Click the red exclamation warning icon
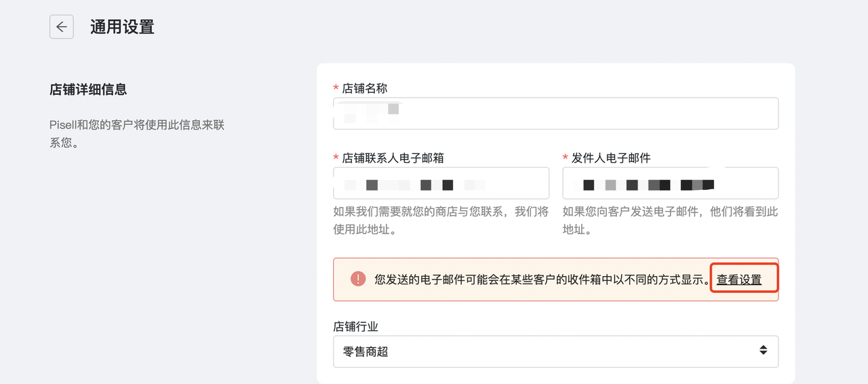868x384 pixels. (357, 279)
